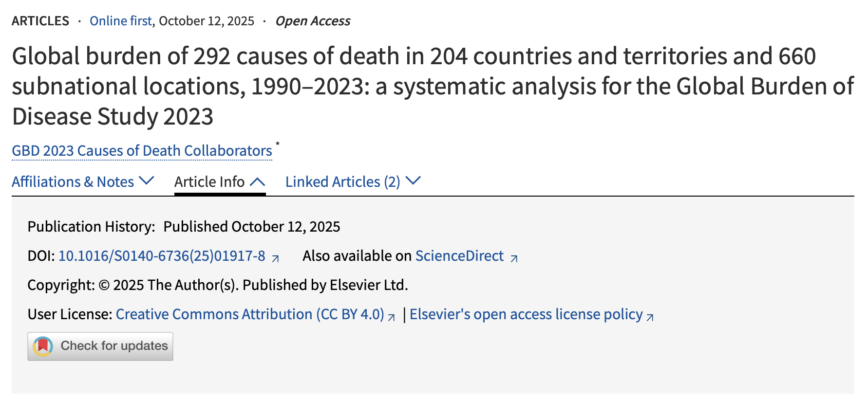Open Creative Commons Attribution (CC BY 4.0) link
This screenshot has height=399, width=868.
[250, 314]
